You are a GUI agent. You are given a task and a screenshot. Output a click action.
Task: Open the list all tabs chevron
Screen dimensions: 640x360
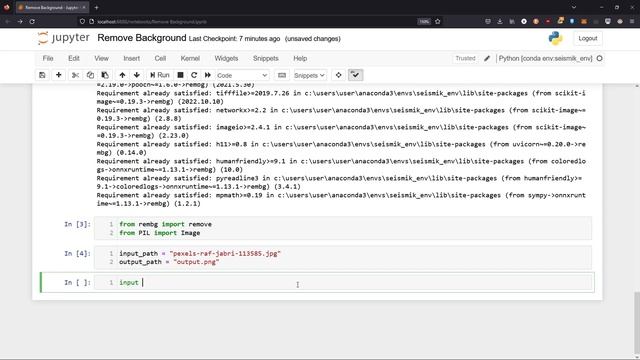573,7
